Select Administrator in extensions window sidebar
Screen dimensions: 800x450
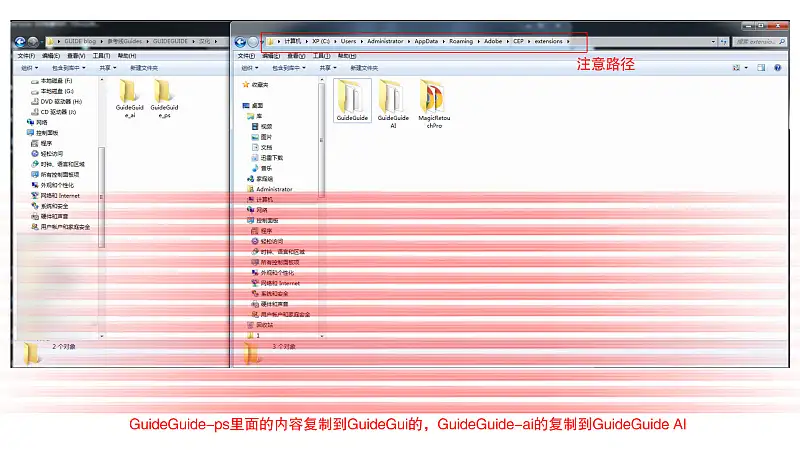tap(270, 189)
